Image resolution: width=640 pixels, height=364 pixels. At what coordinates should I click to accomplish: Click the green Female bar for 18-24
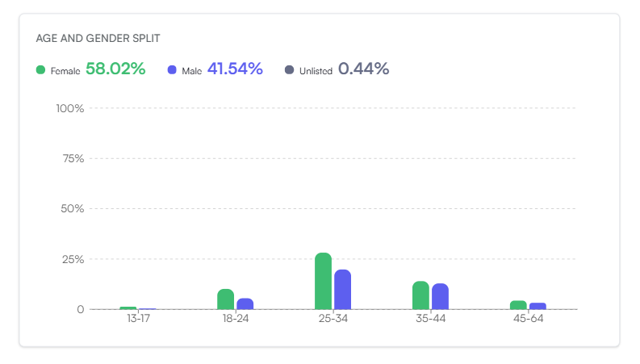point(226,299)
